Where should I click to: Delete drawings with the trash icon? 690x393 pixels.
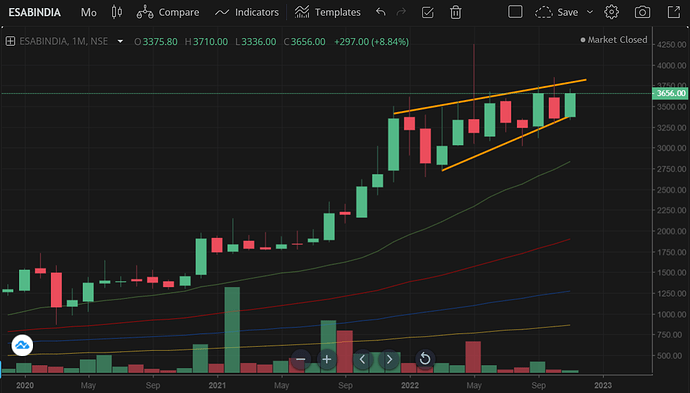point(455,12)
